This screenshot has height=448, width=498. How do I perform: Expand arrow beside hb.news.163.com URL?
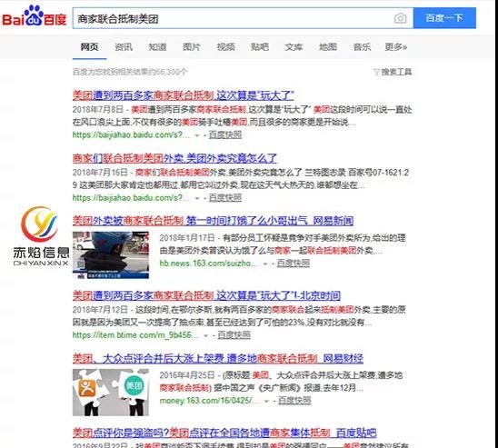264,264
